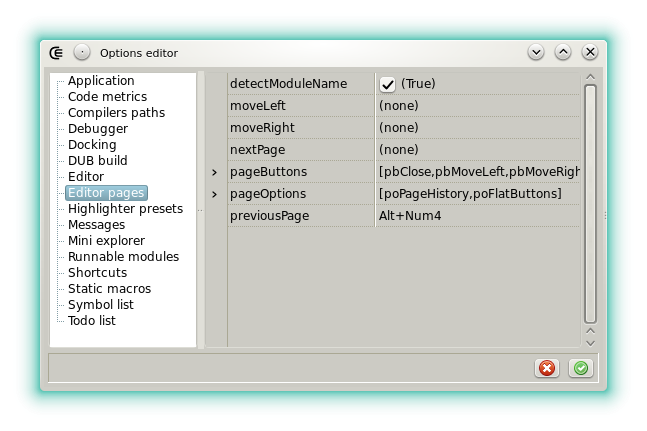
Task: Open the Code metrics category
Action: (x=107, y=97)
